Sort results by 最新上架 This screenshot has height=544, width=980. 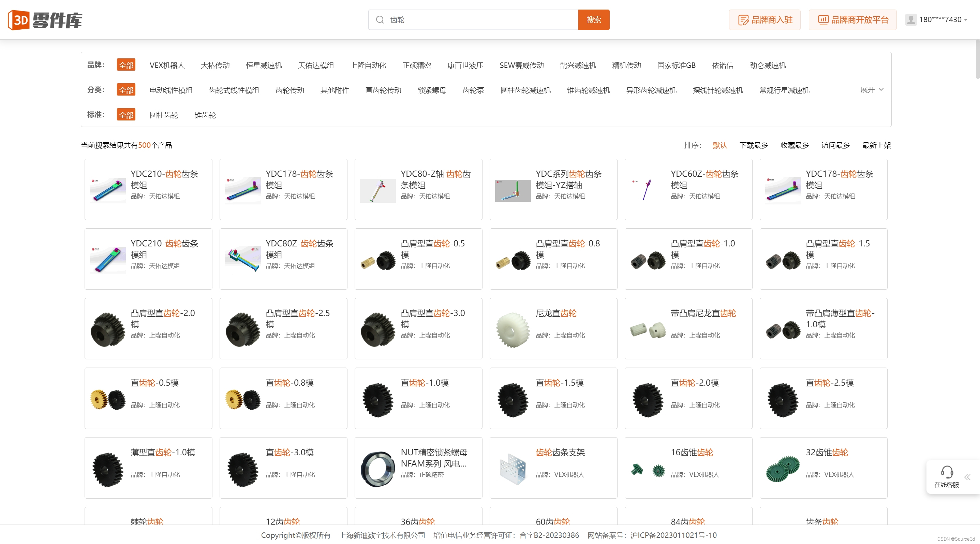tap(876, 145)
